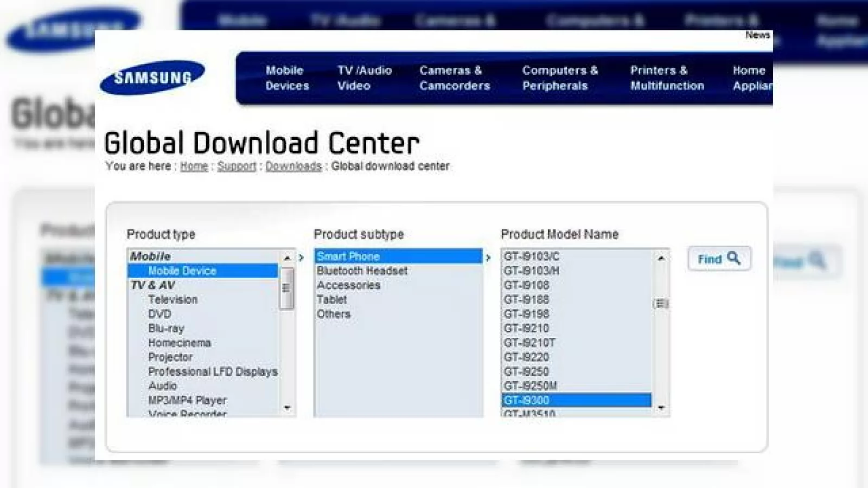The width and height of the screenshot is (868, 488).
Task: Open the Printers & Multifunction menu
Action: 667,78
